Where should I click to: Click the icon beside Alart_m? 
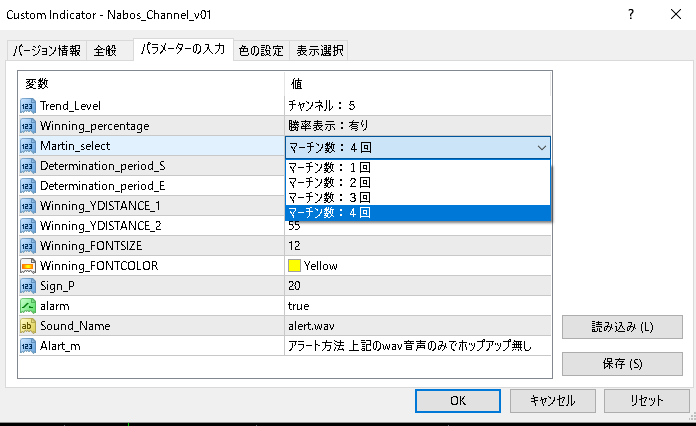pyautogui.click(x=28, y=346)
